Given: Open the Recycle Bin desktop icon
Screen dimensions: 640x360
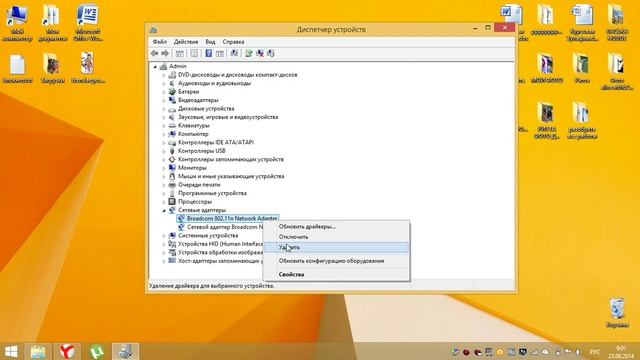Looking at the screenshot, I should coord(617,313).
